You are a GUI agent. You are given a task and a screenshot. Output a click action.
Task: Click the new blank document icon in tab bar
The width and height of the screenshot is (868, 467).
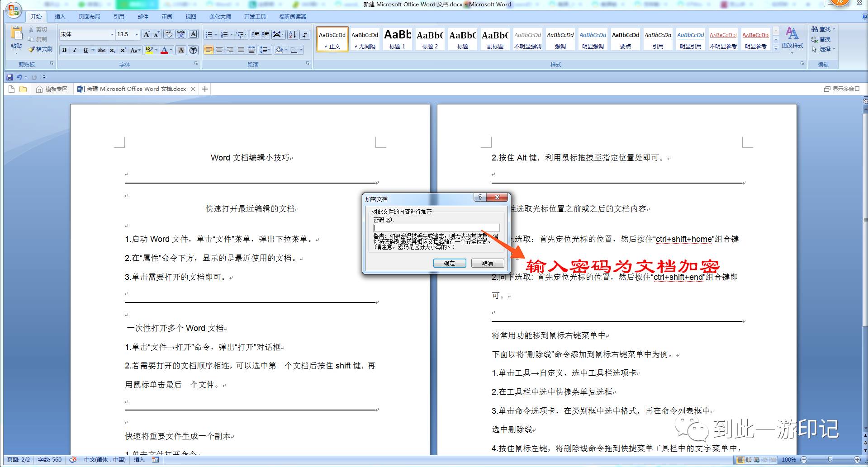(12, 89)
